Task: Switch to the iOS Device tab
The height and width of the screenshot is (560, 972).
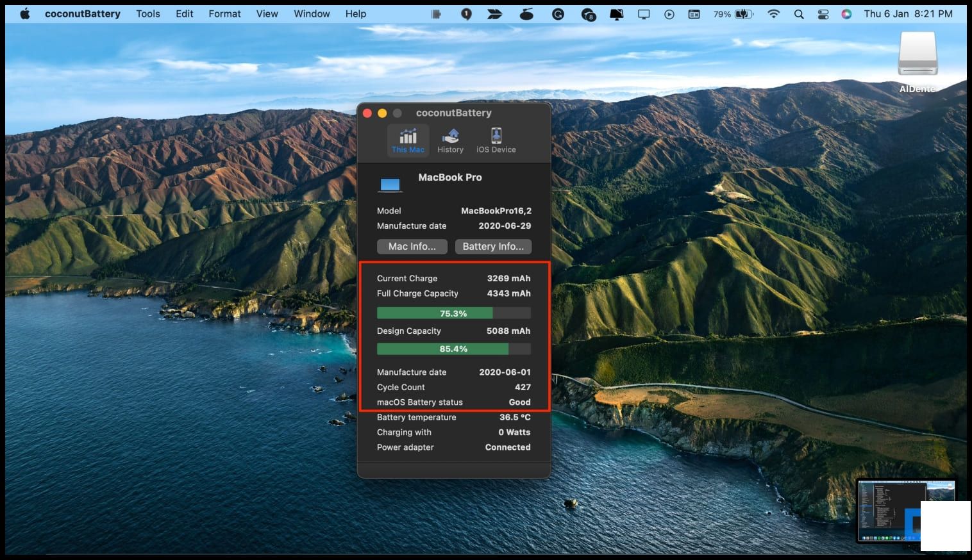Action: 496,140
